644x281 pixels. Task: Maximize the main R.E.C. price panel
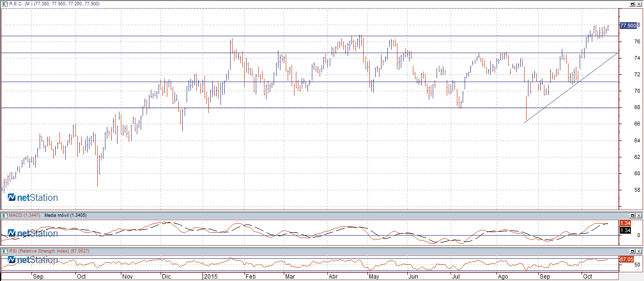click(x=632, y=4)
